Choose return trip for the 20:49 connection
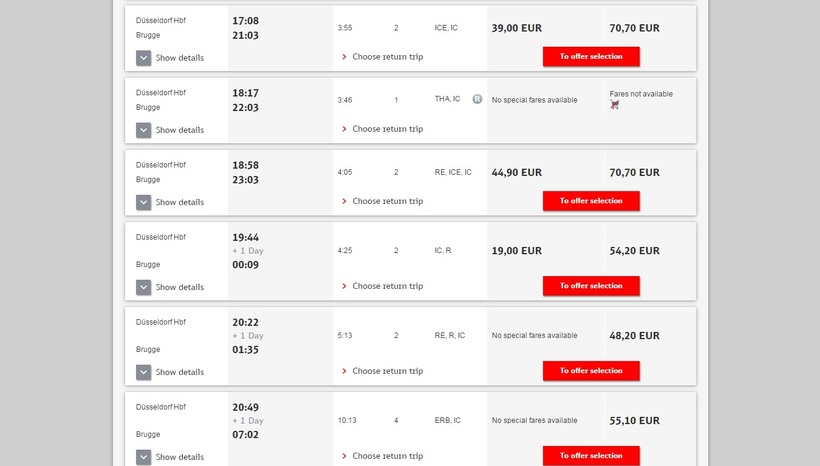 point(387,456)
